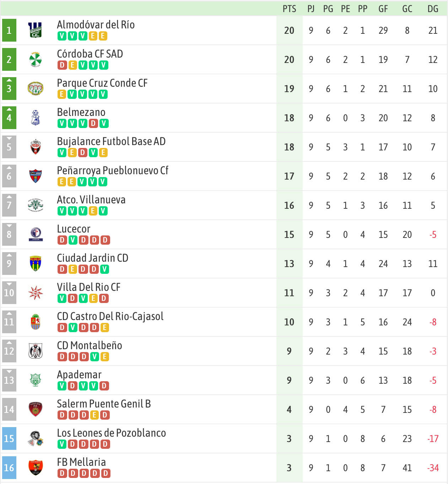Open the Atco. Villanueva team link
This screenshot has width=448, height=484.
click(x=91, y=200)
